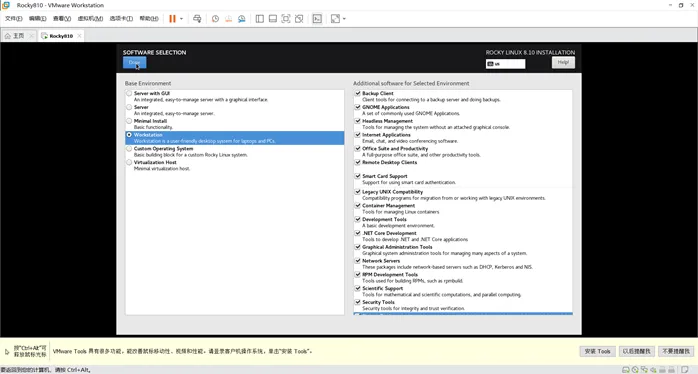Uncheck Office Suite and Productivity
Viewport: 698px width, 374px height.
pos(357,148)
